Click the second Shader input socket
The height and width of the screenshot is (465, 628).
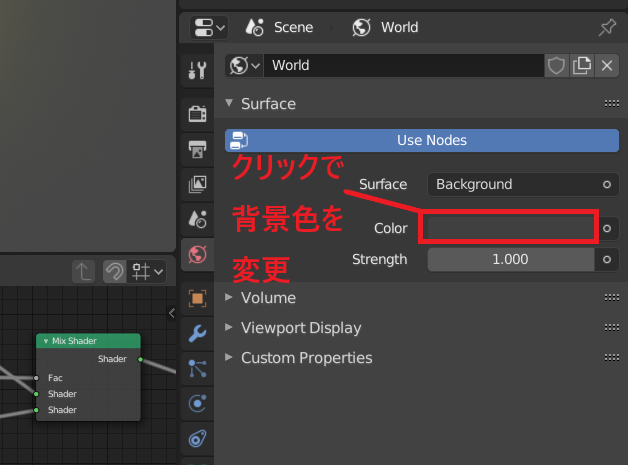pos(36,410)
